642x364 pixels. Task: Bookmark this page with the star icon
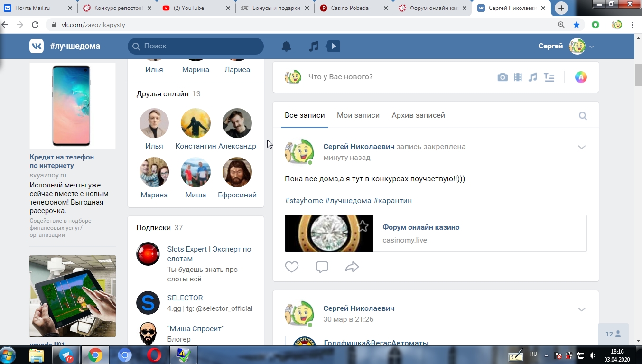point(577,25)
